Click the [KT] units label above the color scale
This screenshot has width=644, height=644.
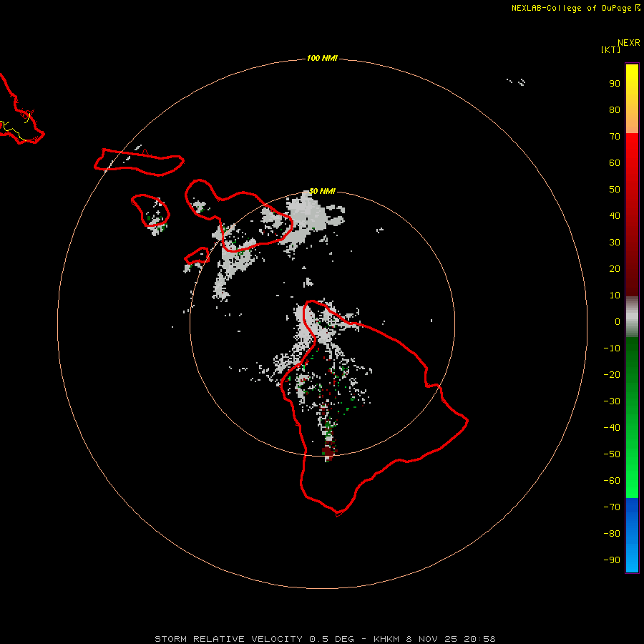pyautogui.click(x=610, y=49)
